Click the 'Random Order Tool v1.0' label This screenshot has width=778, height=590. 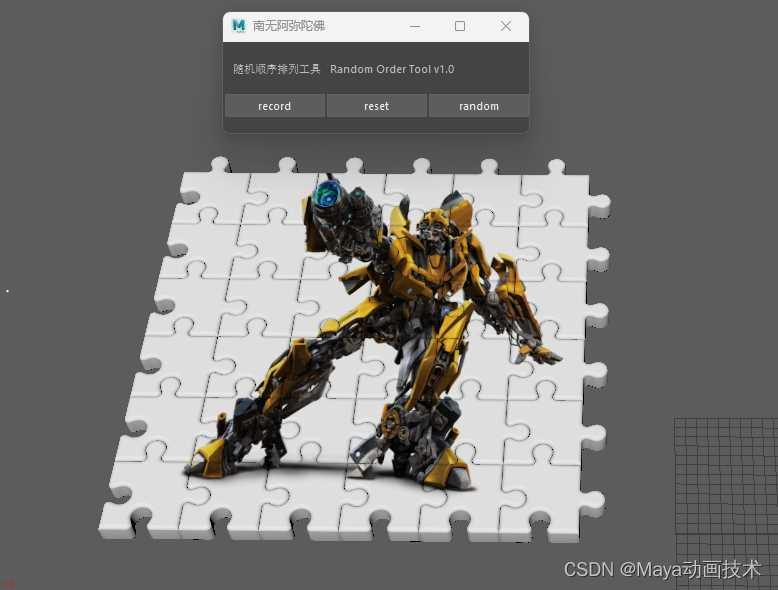[x=392, y=69]
